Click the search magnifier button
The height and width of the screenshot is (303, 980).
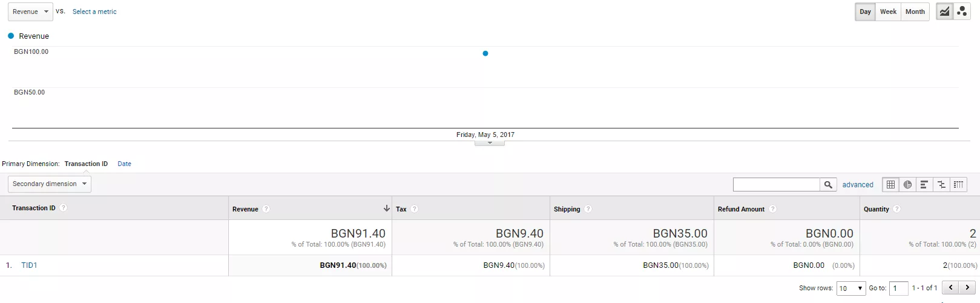[x=828, y=185]
